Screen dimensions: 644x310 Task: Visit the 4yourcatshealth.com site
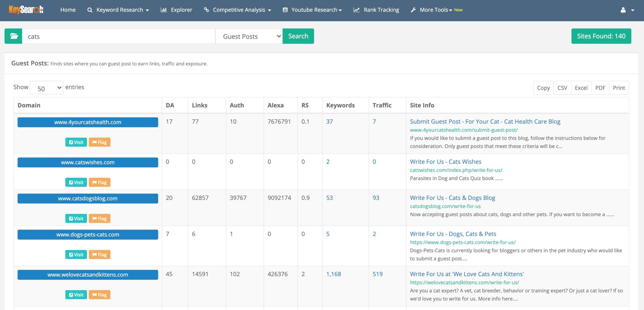click(76, 142)
